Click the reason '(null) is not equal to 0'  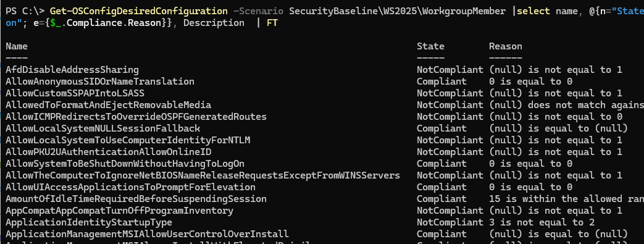pos(556,117)
